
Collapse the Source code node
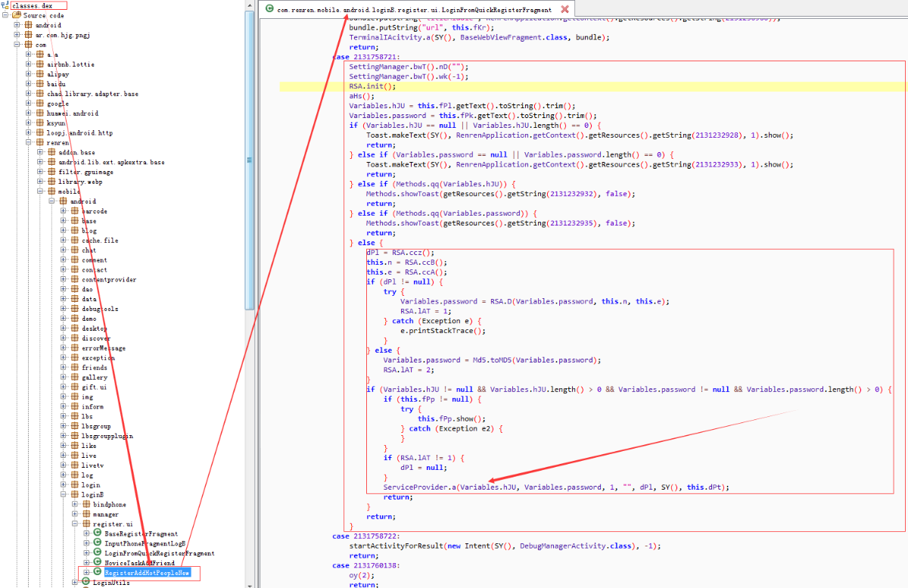coord(7,15)
